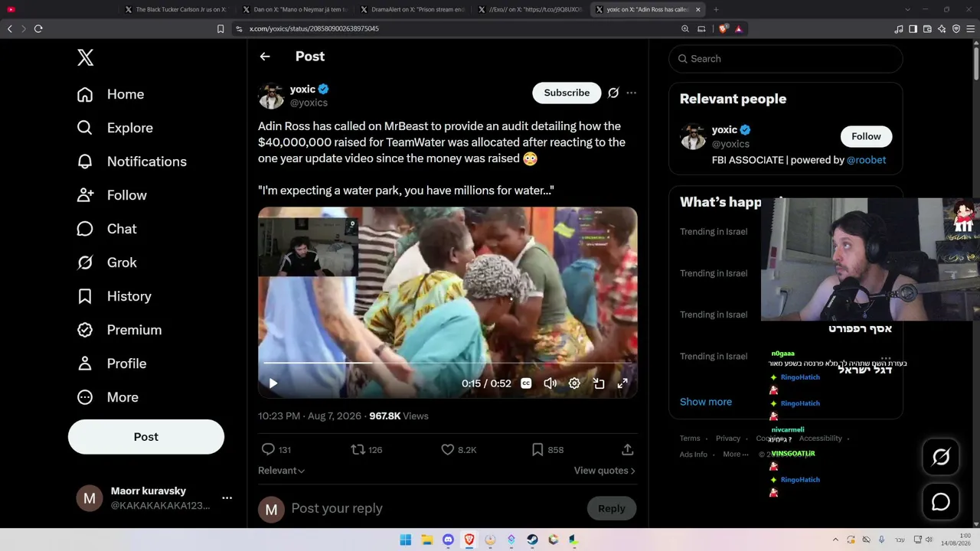Click the reply icon with 131 replies

tap(268, 450)
